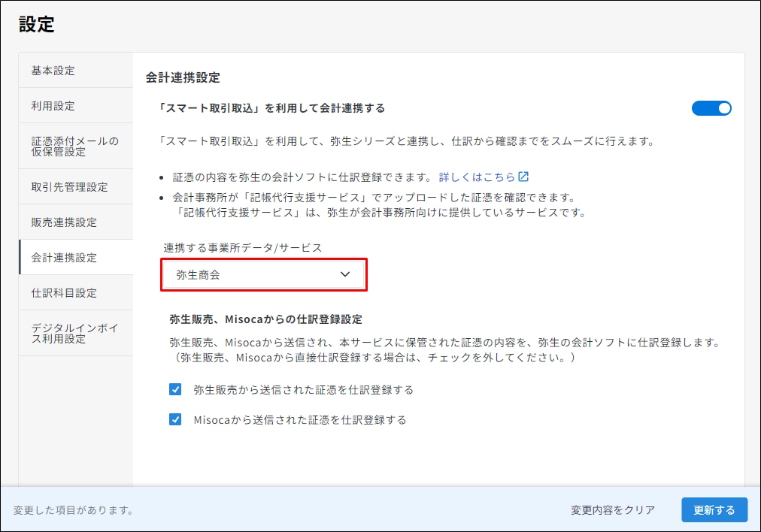Click the 変更した項目があります。 notice

pyautogui.click(x=73, y=510)
